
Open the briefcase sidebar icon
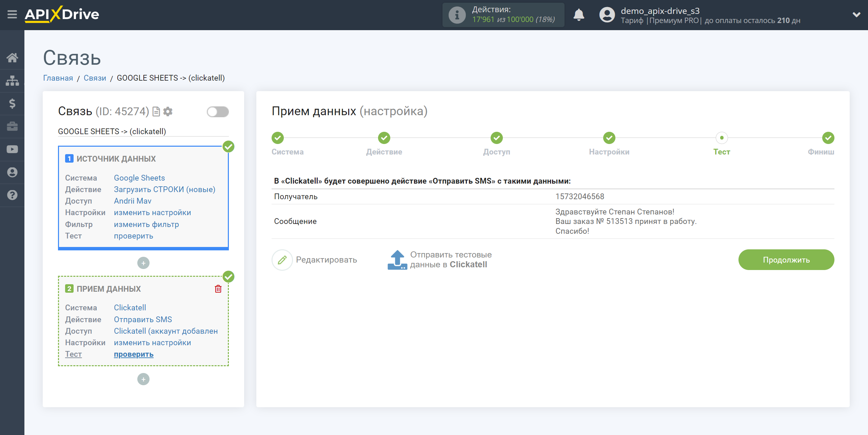pyautogui.click(x=12, y=126)
